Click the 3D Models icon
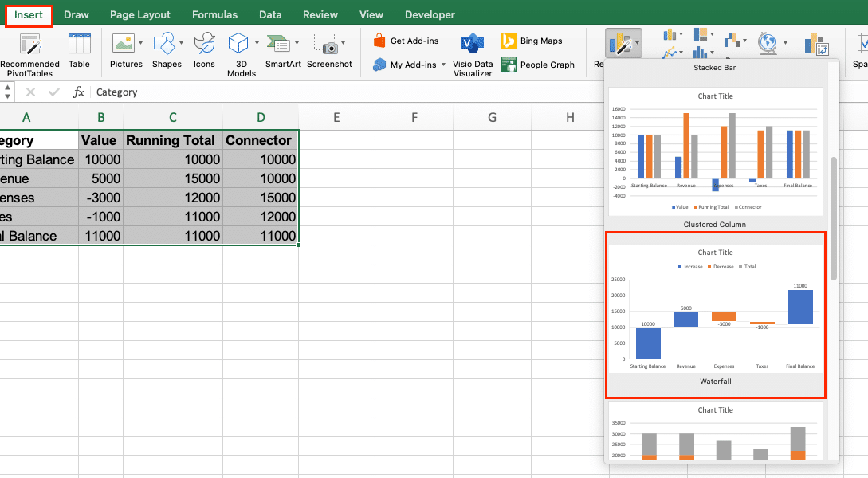This screenshot has height=478, width=868. [x=238, y=43]
